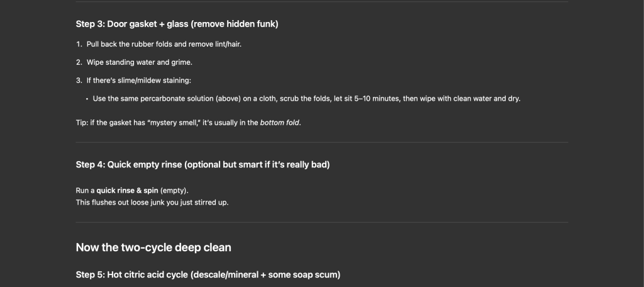
Task: Click the word 'Tip:' in the gasket tip
Action: (82, 123)
